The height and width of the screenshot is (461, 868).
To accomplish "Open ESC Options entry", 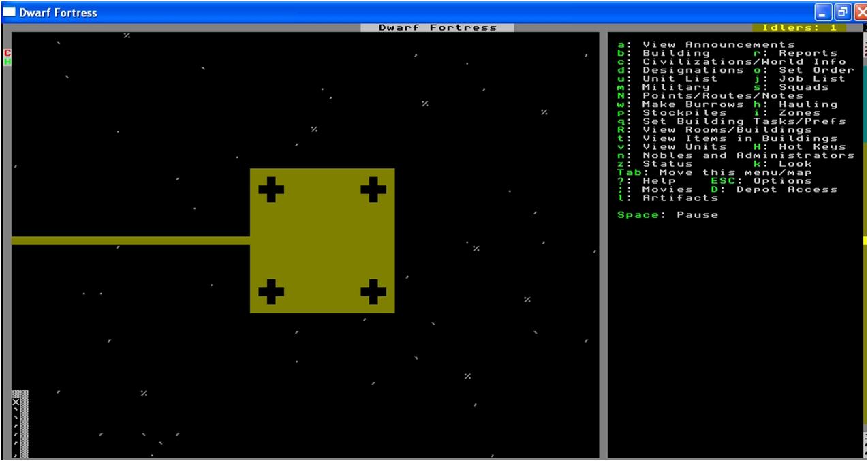I will (761, 181).
